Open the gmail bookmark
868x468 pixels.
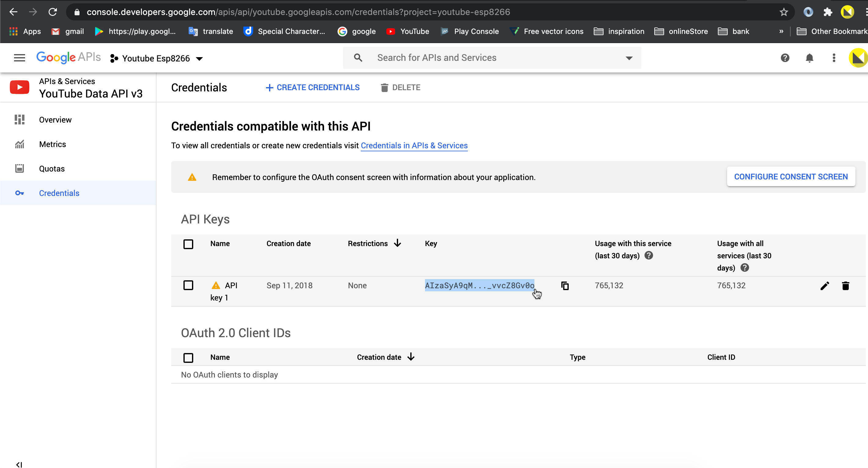coord(67,31)
